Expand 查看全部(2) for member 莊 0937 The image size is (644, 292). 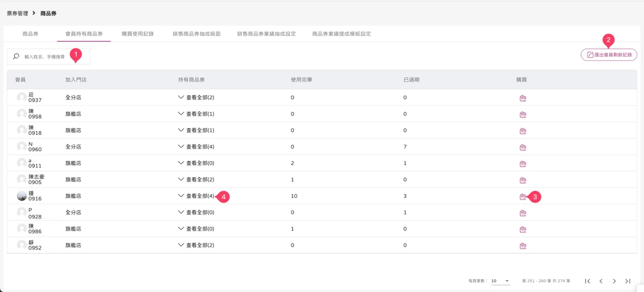(x=196, y=98)
